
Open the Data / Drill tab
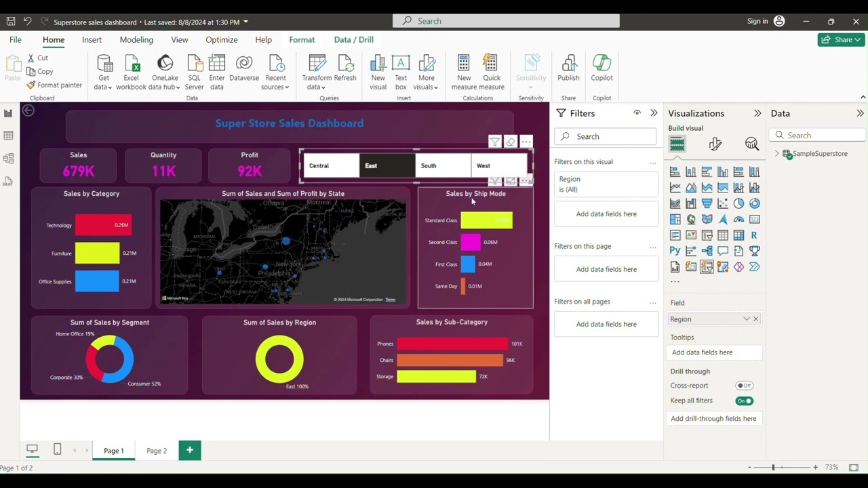[x=354, y=40]
